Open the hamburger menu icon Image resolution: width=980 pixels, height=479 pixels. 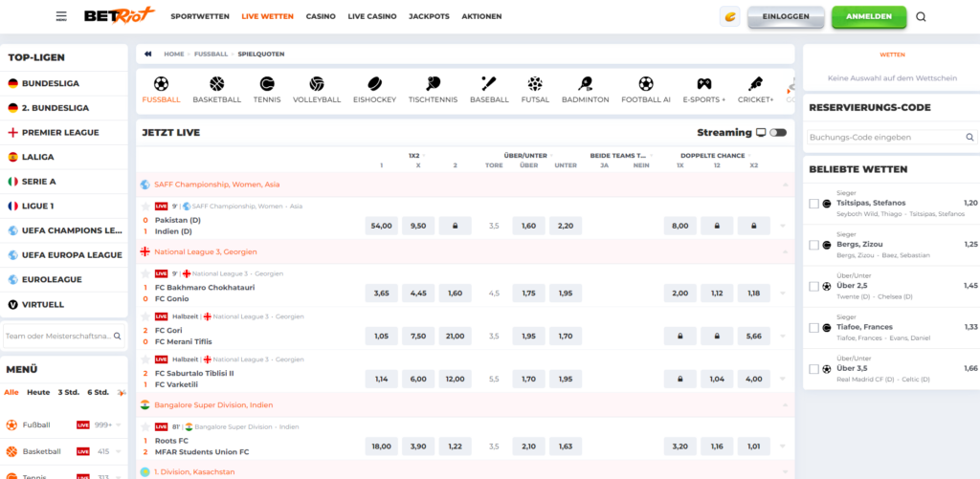(x=61, y=16)
